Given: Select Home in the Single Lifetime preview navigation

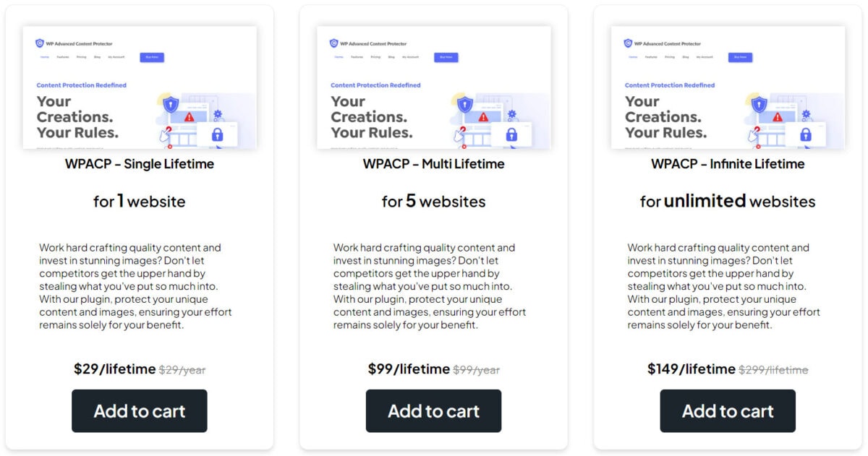Looking at the screenshot, I should pos(45,56).
